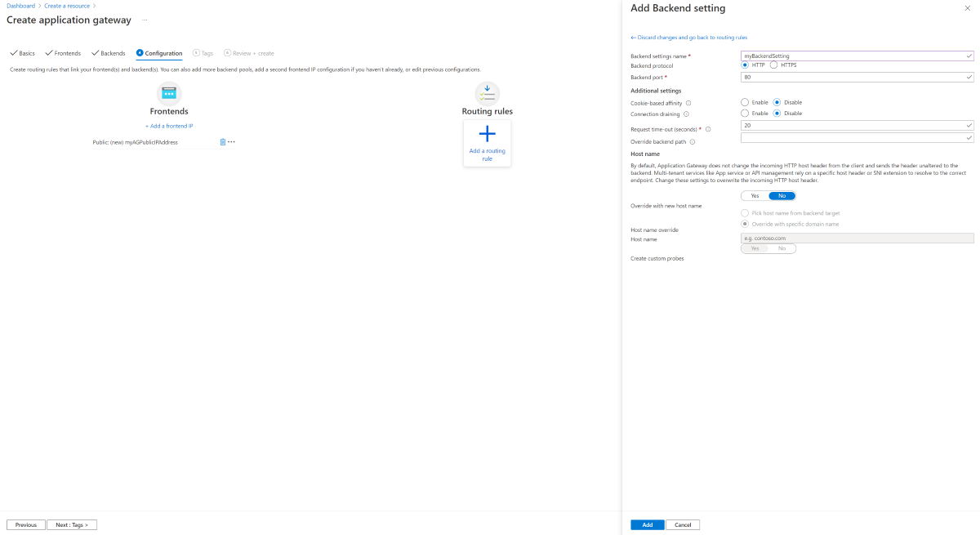The width and height of the screenshot is (980, 535).
Task: Click the Host name contoso.com field
Action: (857, 239)
